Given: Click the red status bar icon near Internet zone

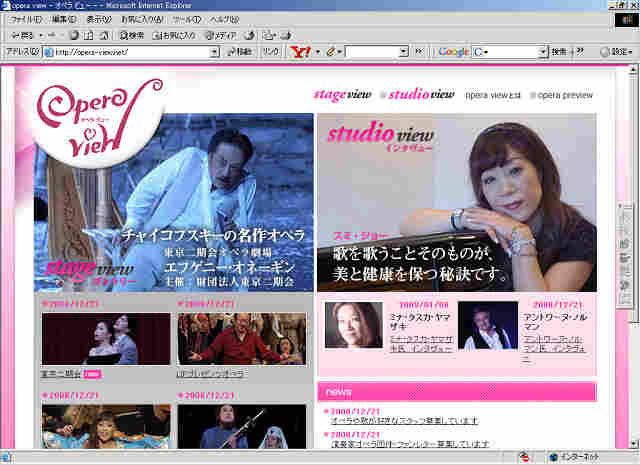Looking at the screenshot, I should [524, 457].
